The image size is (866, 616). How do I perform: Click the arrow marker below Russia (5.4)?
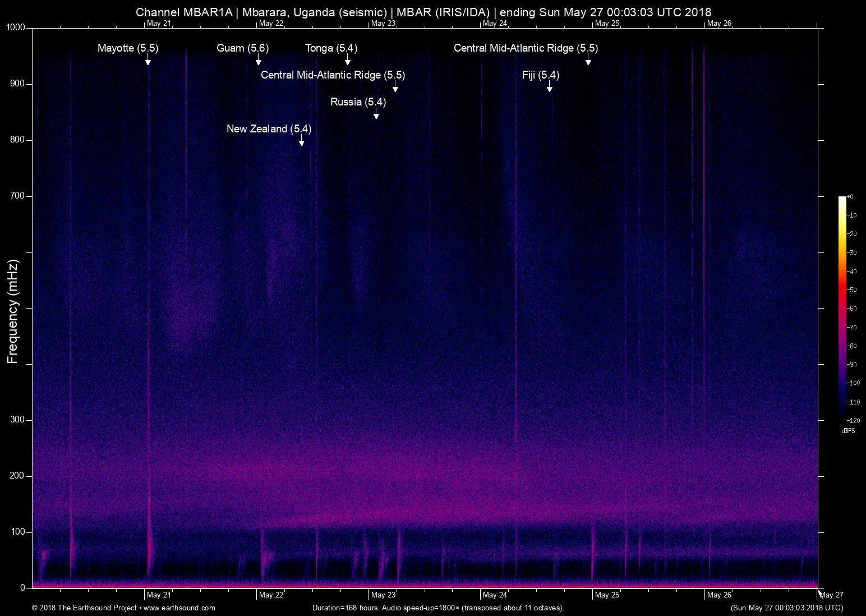click(376, 114)
